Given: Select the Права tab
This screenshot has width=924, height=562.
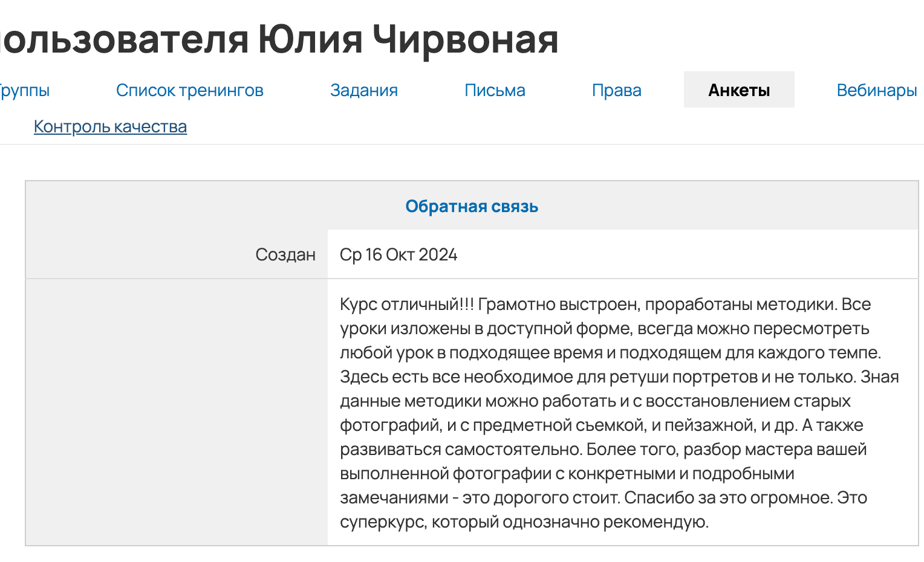Looking at the screenshot, I should click(x=616, y=90).
